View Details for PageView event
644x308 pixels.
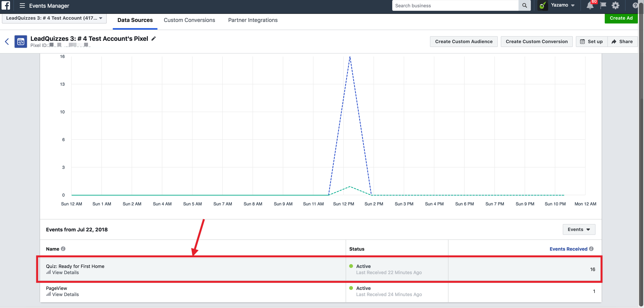click(65, 295)
